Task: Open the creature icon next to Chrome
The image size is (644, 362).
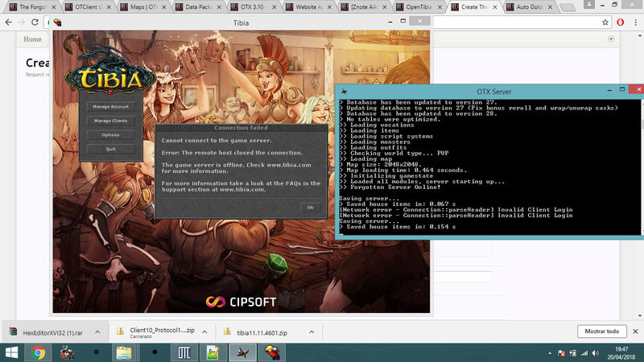Action: pyautogui.click(x=67, y=352)
